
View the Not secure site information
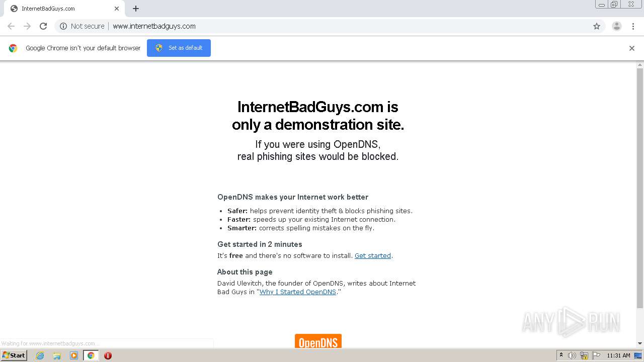82,26
